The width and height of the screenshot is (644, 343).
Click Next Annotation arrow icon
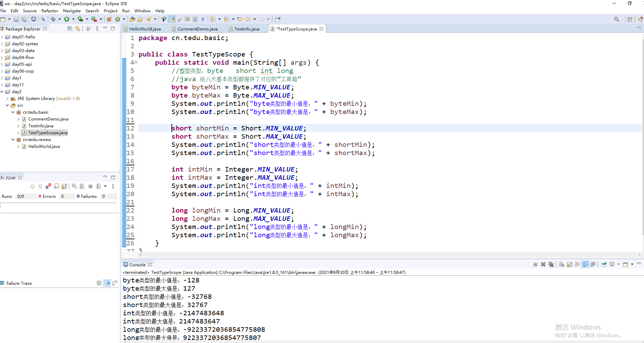pyautogui.click(x=212, y=20)
